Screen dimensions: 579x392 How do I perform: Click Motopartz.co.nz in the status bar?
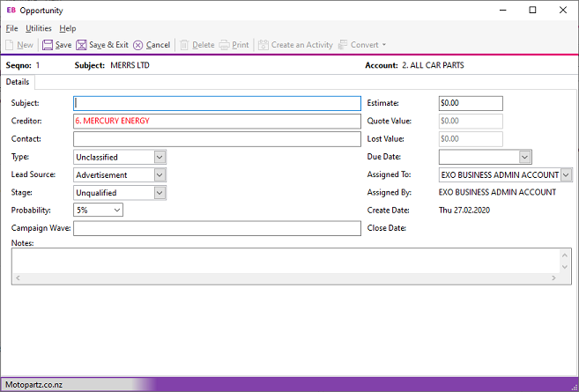coord(34,385)
